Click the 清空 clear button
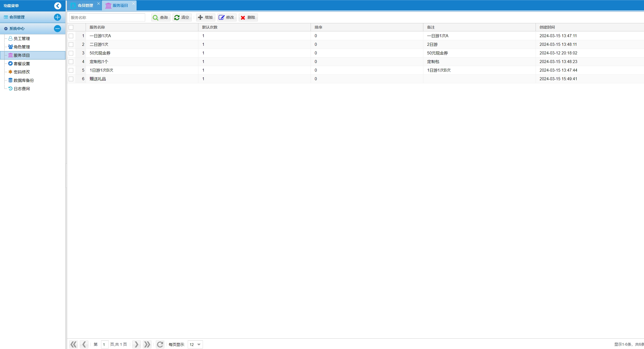Viewport: 644px width, 349px height. coord(182,17)
